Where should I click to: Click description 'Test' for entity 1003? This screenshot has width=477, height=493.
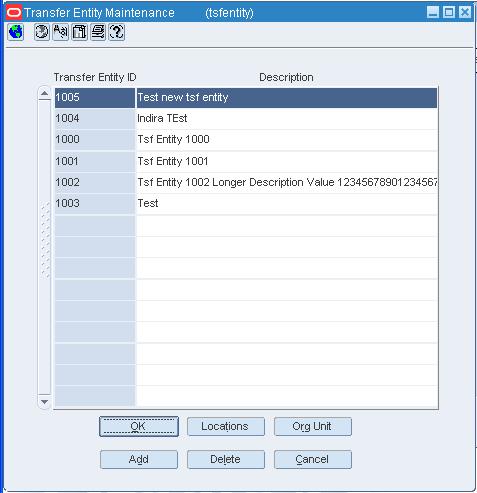[x=287, y=204]
